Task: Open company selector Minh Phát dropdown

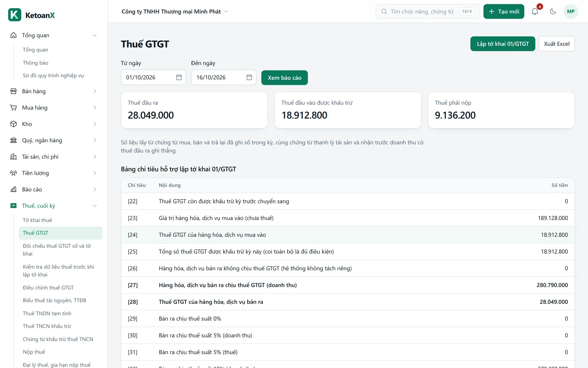Action: click(x=175, y=12)
